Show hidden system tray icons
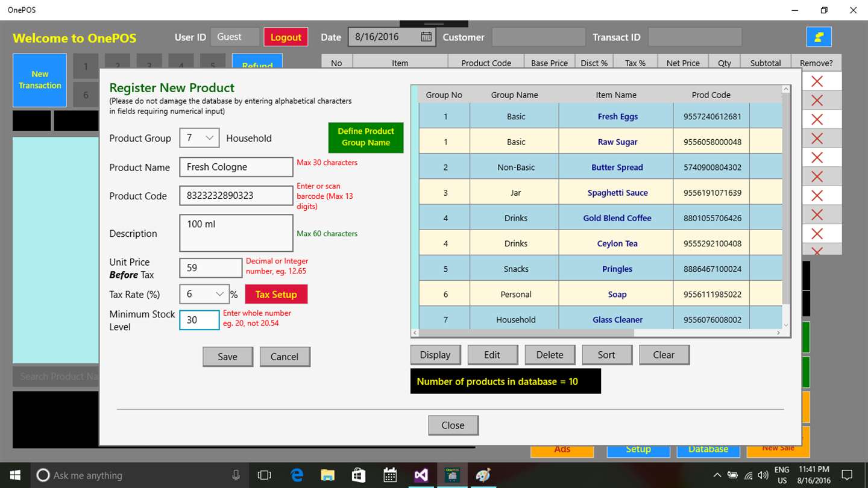Screen dimensions: 868x488 coord(717,475)
